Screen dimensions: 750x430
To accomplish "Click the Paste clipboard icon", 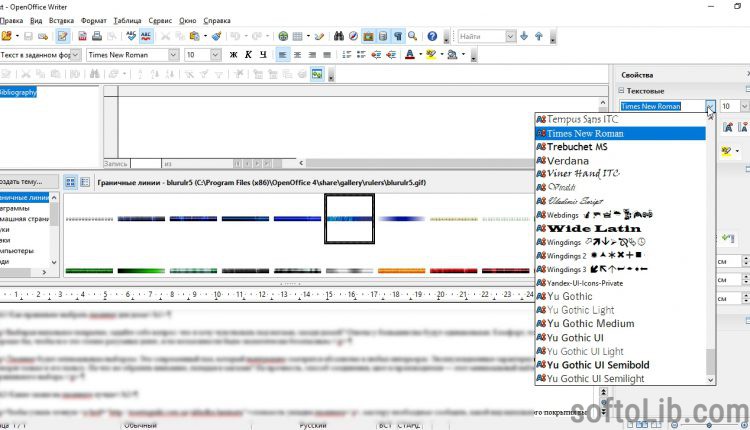I will point(194,36).
